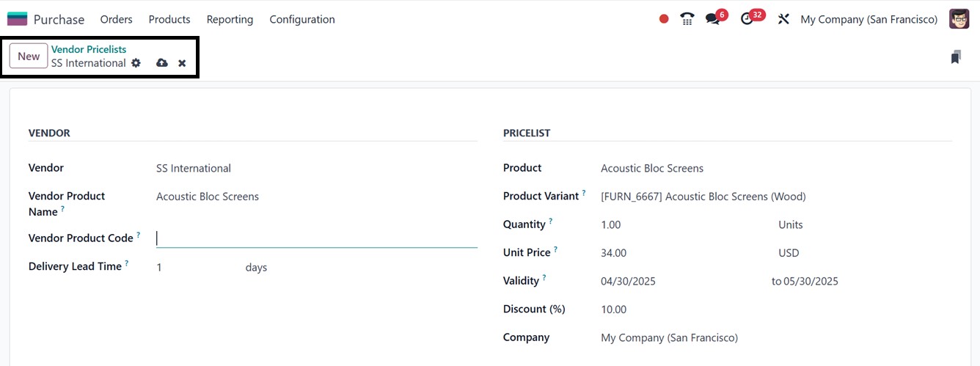Open the My Company (San Francisco) switcher

[869, 19]
